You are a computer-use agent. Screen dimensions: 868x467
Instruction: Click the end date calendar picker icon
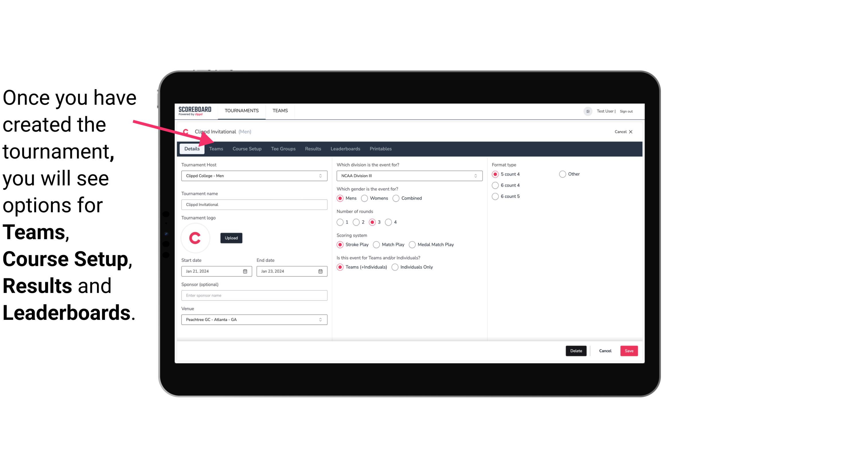321,271
